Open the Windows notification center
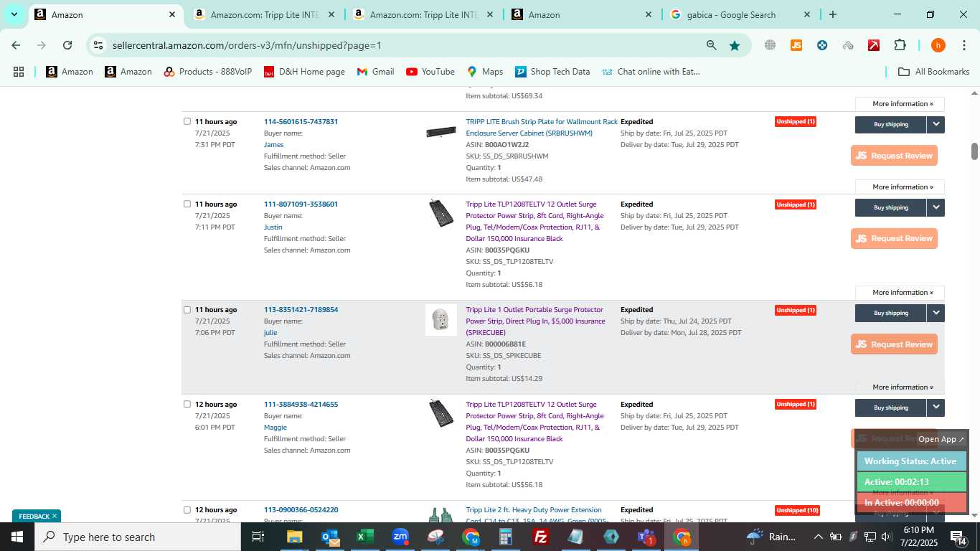The width and height of the screenshot is (980, 551). point(958,537)
